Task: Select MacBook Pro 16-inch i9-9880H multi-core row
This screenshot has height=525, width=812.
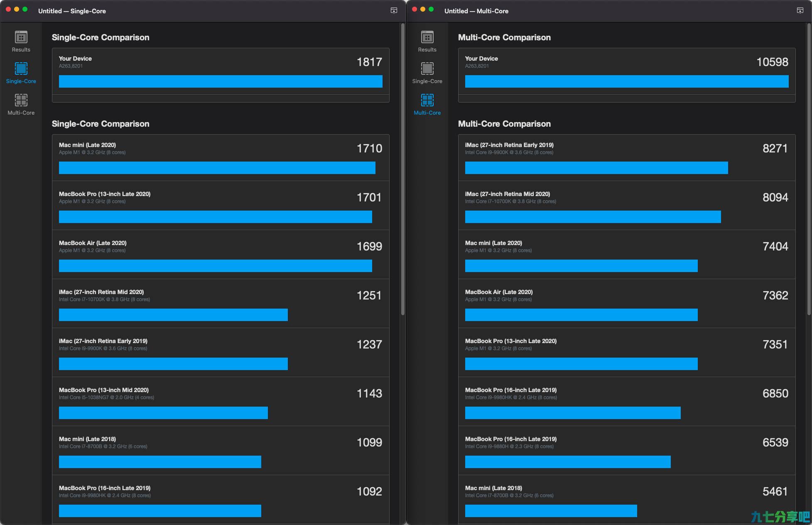Action: tap(627, 451)
